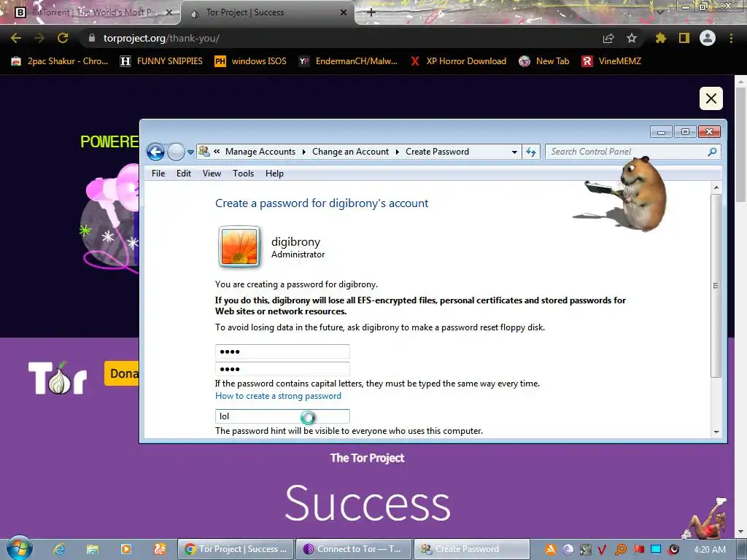Open the Chrome profile avatar
747x560 pixels.
pos(708,38)
